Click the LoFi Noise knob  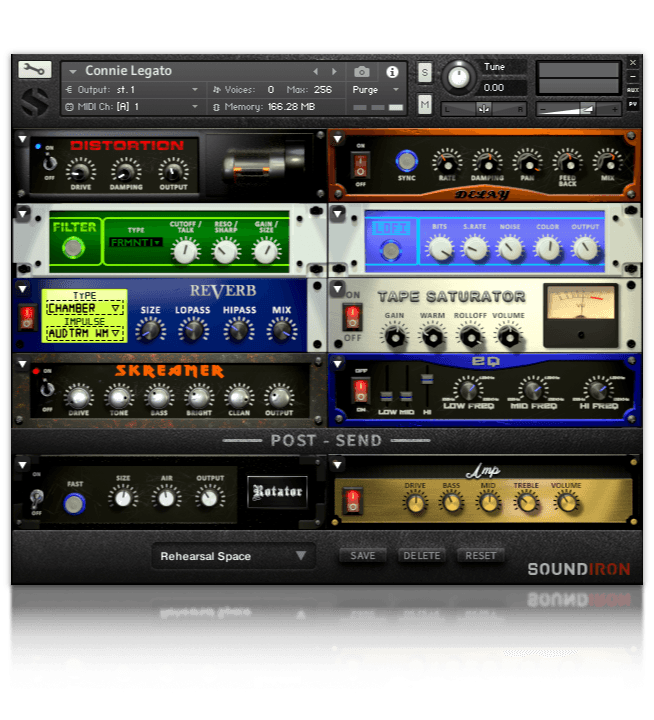click(x=510, y=248)
